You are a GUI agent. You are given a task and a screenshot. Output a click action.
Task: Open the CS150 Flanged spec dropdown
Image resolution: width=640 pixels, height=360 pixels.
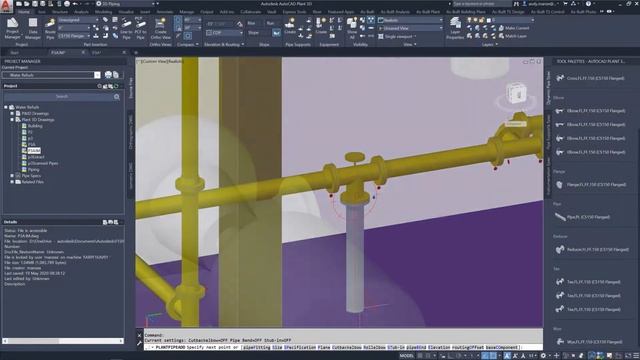74,36
